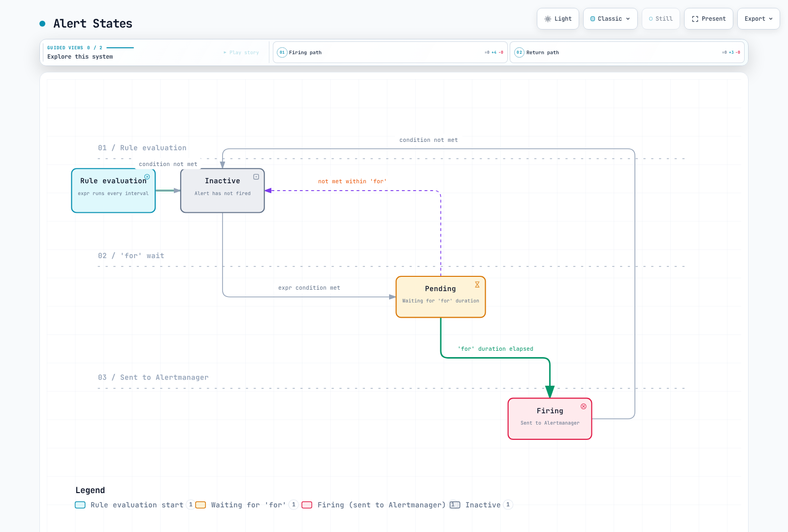Click the "02 / 'for' wait" lane label
The image size is (788, 532).
click(131, 256)
